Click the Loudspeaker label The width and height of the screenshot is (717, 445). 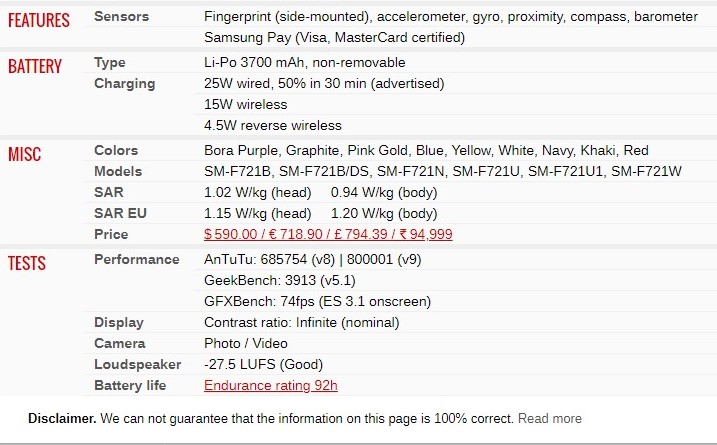point(138,365)
